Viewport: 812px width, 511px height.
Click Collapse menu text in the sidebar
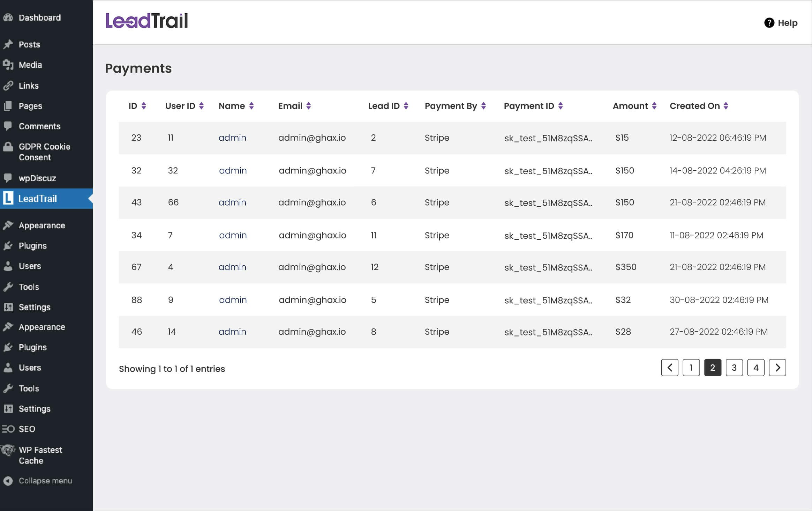click(x=45, y=481)
